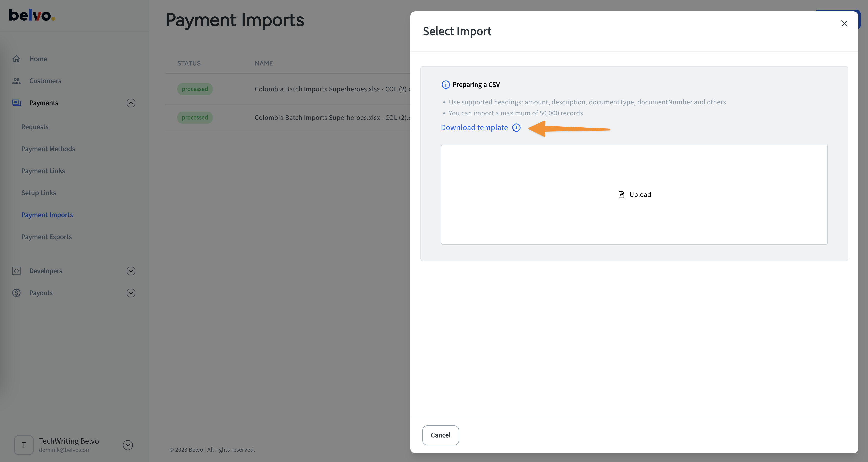Close the Select Import dialog
Screen dimensions: 868x462
pyautogui.click(x=844, y=23)
